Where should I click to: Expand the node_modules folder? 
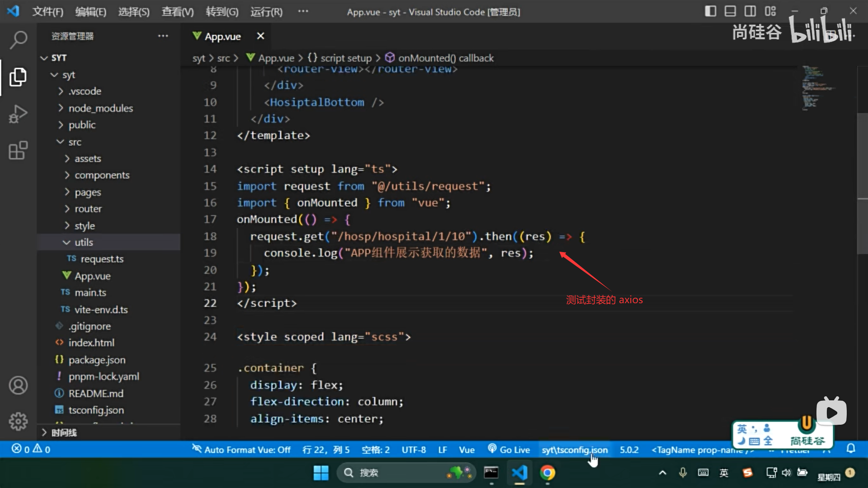pyautogui.click(x=100, y=108)
